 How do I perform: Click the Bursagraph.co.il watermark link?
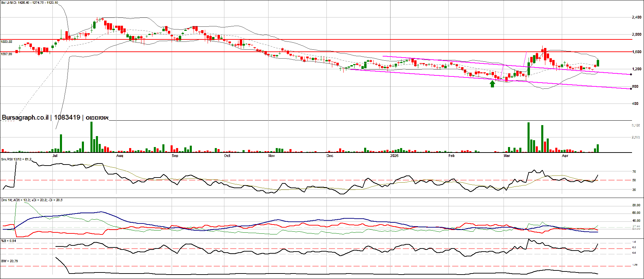coord(25,118)
